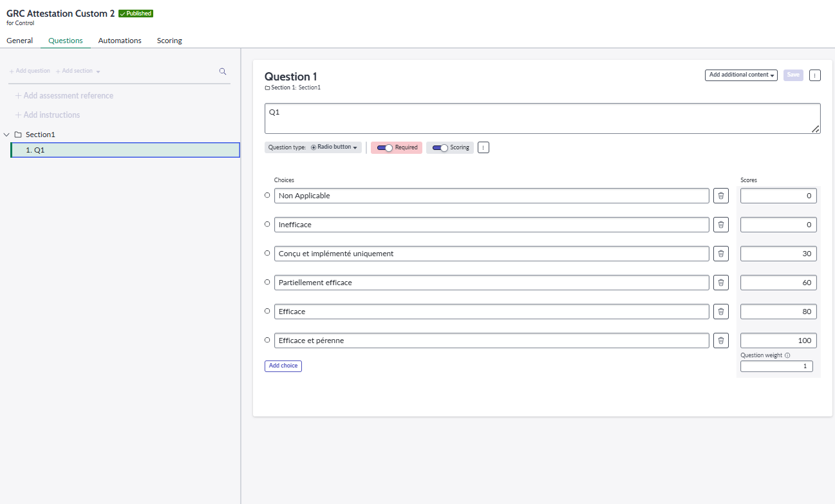Open the three-dot menu beside the Save button

coord(814,75)
